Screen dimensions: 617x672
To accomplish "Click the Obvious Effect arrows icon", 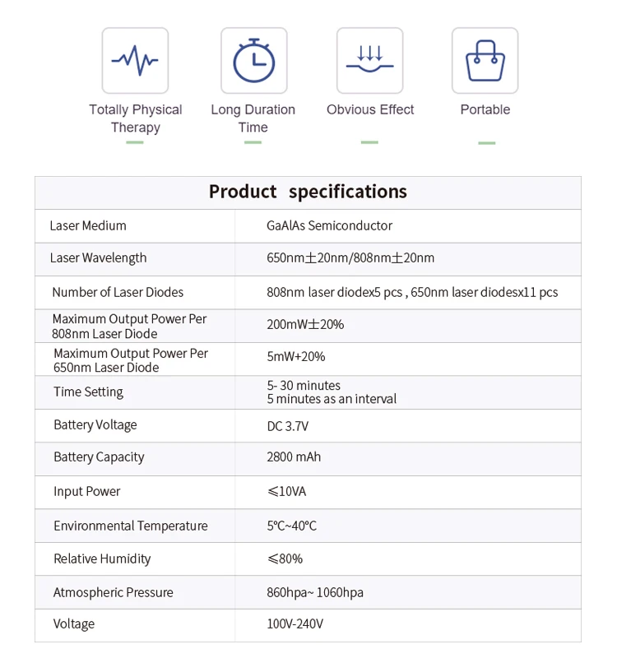I will pyautogui.click(x=370, y=60).
